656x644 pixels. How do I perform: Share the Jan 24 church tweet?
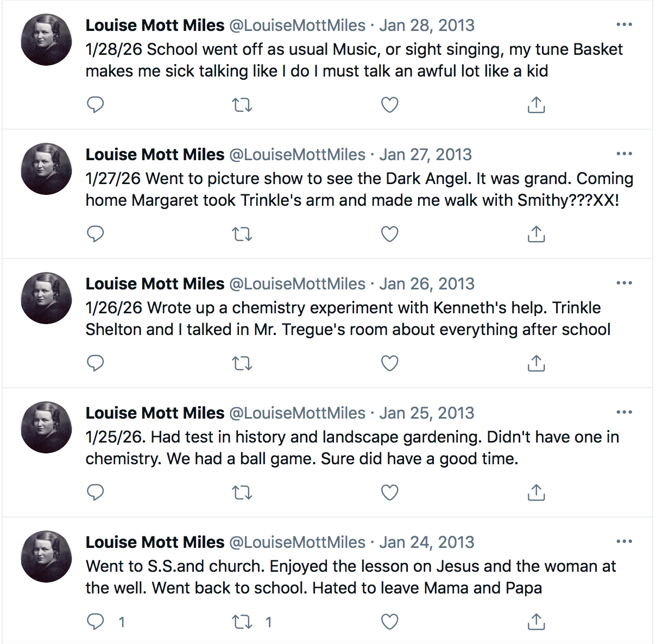click(x=536, y=621)
